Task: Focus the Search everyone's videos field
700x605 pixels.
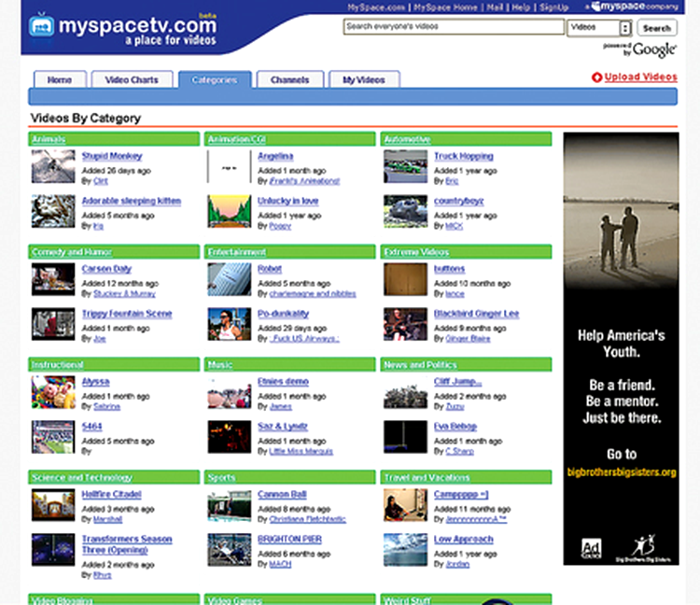Action: point(454,27)
